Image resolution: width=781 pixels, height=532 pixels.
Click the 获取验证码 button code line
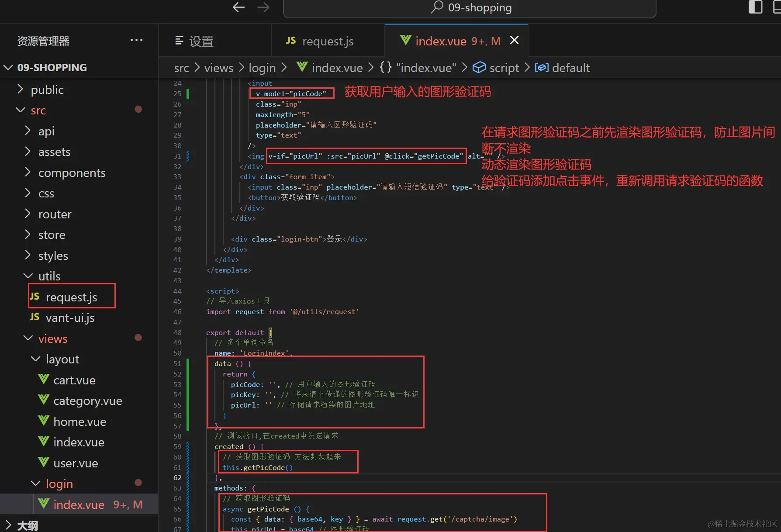point(302,197)
